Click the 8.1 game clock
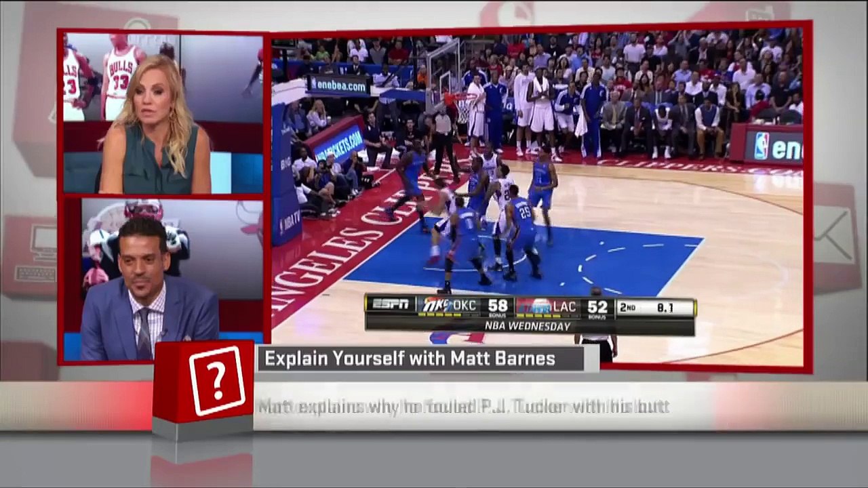The width and height of the screenshot is (868, 488). (665, 308)
